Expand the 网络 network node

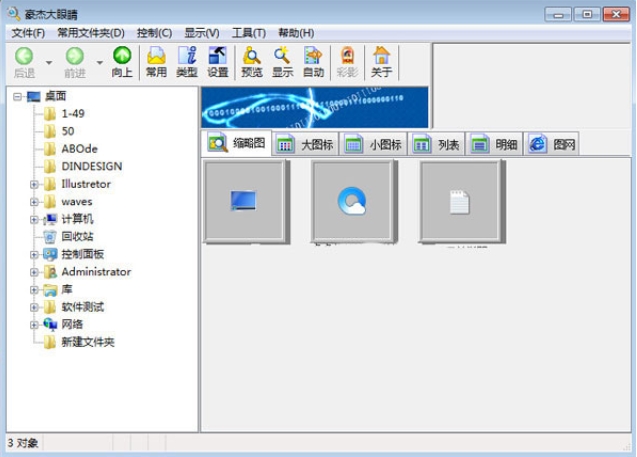(34, 325)
